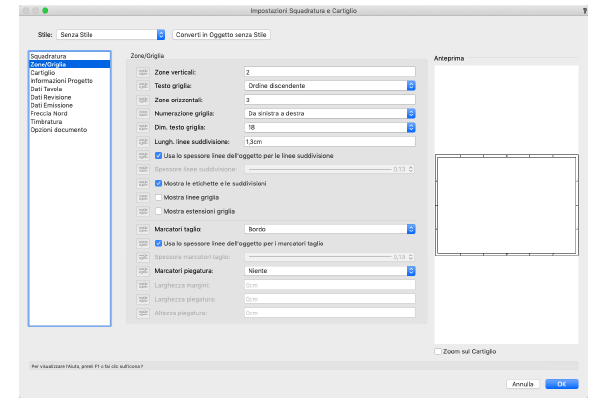Click style icon beside Spessore marcatori taglio
611x403 pixels.
(143, 257)
